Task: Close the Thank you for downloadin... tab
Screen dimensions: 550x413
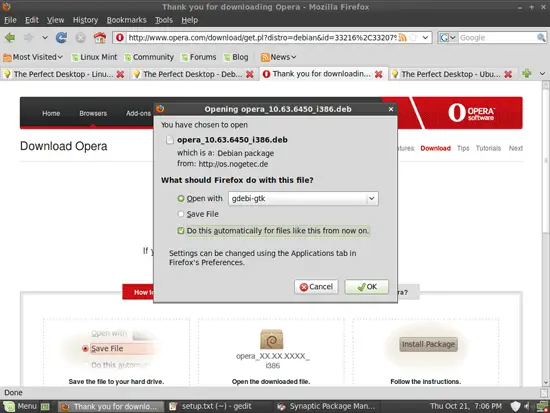Action: tap(378, 74)
